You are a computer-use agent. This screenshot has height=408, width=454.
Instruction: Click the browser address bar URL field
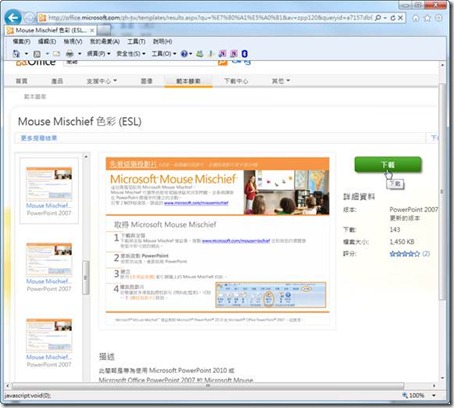[x=210, y=18]
